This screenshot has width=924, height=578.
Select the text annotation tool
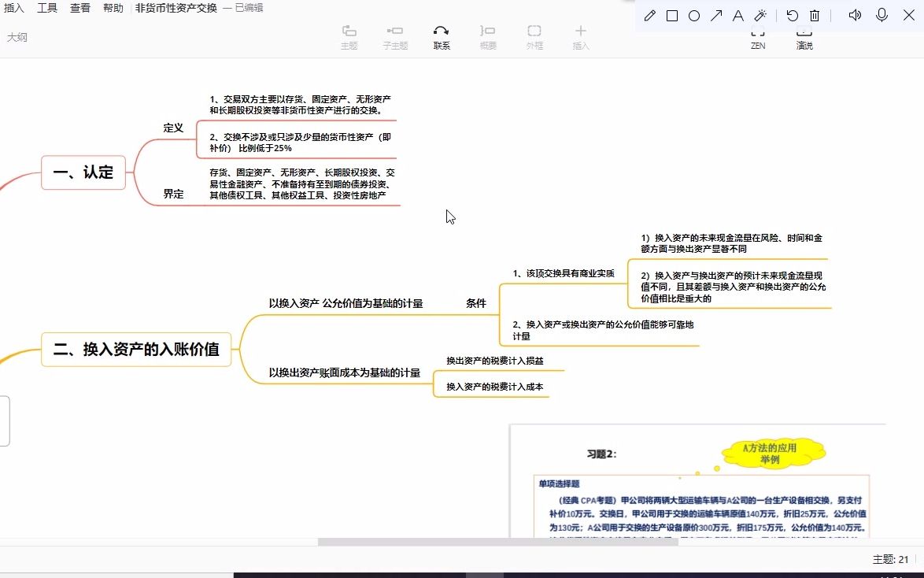[x=737, y=14]
